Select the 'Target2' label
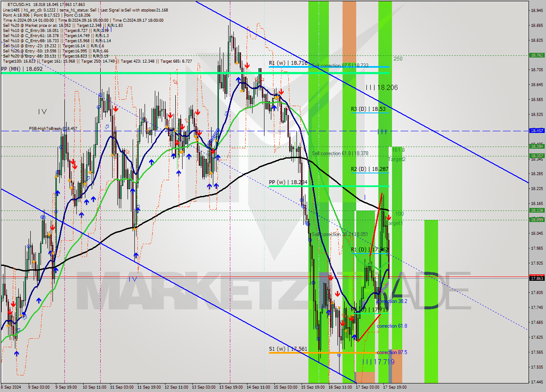The image size is (546, 392). (x=397, y=159)
